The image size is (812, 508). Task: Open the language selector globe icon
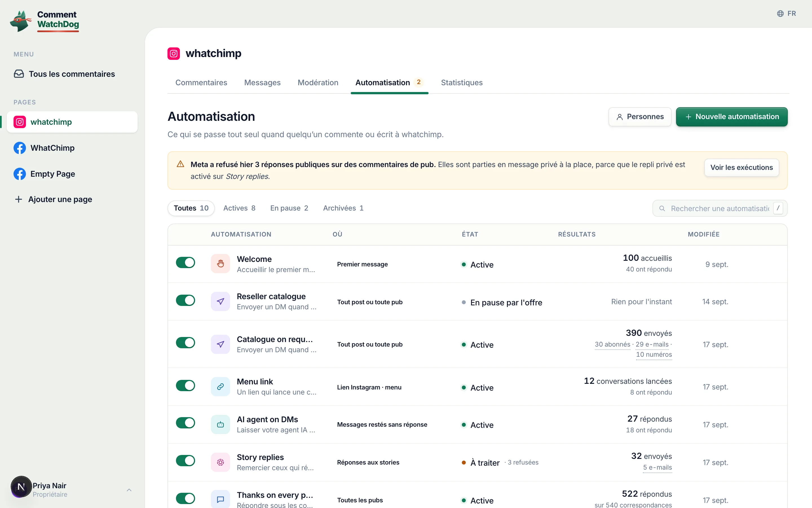pos(780,14)
